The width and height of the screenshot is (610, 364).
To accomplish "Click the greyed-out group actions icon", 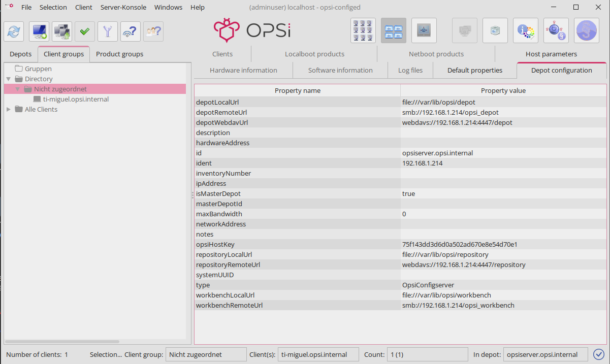I will pos(465,30).
